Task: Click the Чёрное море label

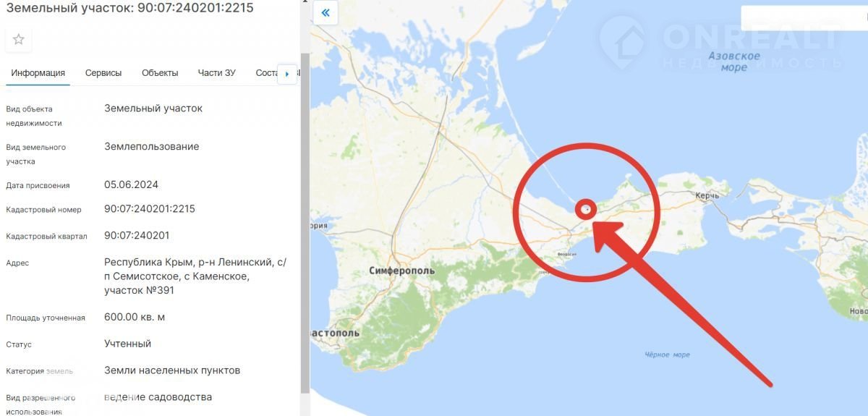Action: tap(667, 355)
